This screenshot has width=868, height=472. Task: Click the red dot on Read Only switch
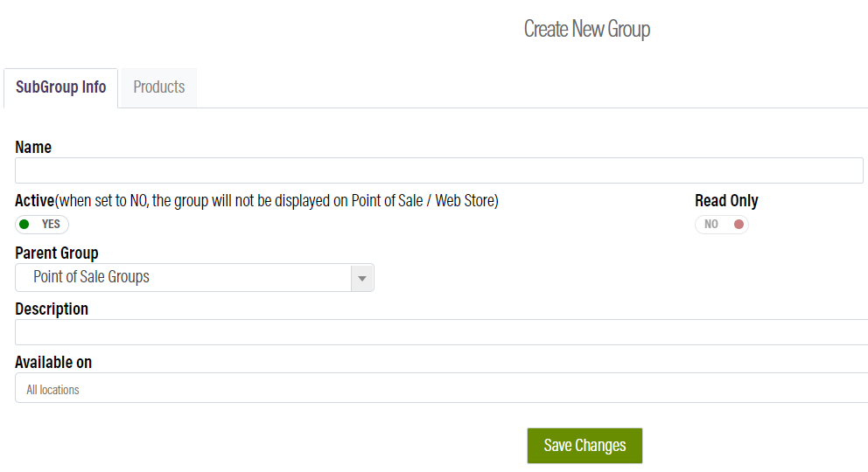738,225
